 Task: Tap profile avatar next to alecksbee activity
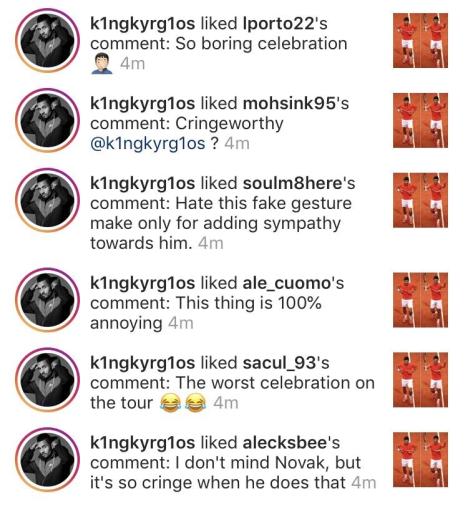[47, 460]
